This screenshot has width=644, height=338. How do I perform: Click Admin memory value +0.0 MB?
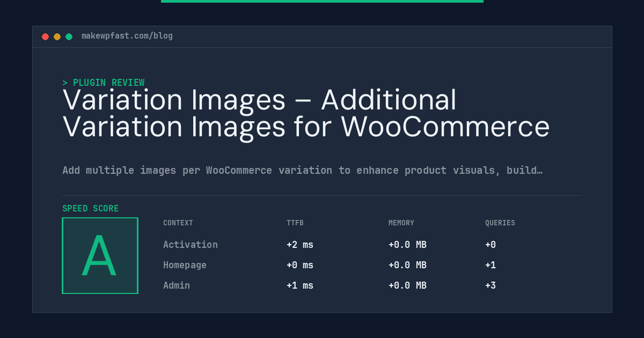coord(407,285)
